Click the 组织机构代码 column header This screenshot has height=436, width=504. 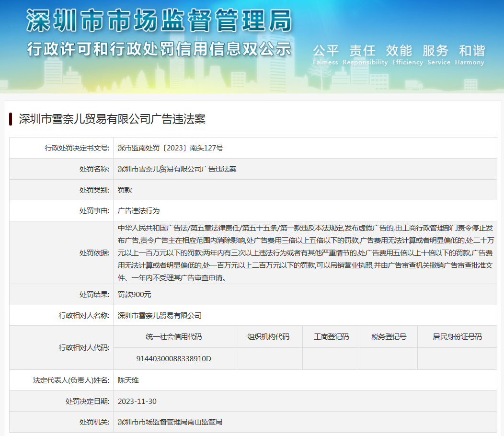(x=268, y=337)
